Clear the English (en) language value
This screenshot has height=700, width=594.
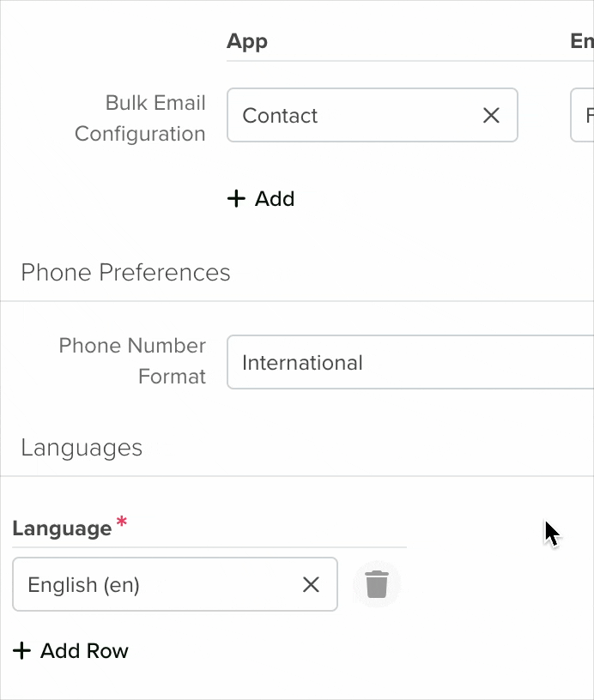click(311, 584)
